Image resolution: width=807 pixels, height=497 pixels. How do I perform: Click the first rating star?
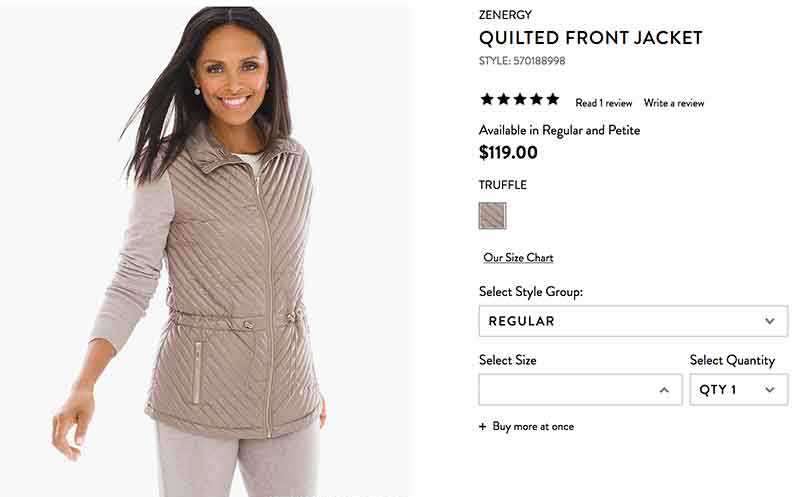pos(487,99)
